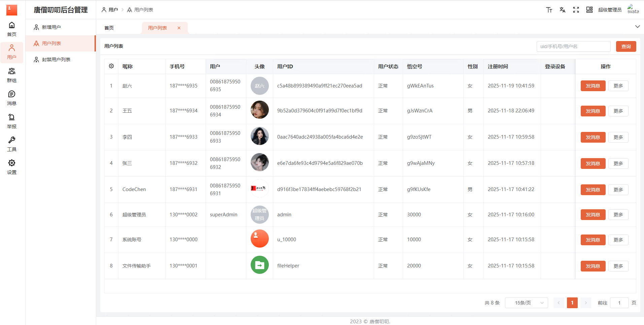Open the language translation icon
644x325 pixels.
coord(562,10)
